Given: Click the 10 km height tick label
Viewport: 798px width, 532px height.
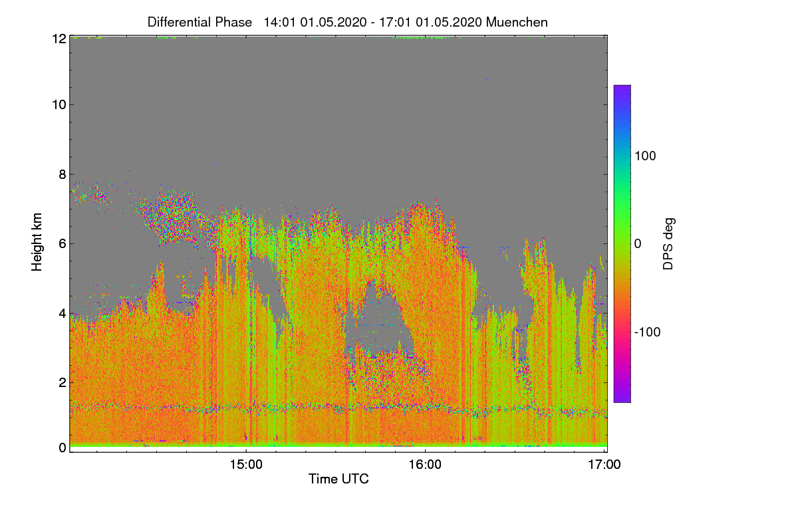Looking at the screenshot, I should [x=58, y=104].
